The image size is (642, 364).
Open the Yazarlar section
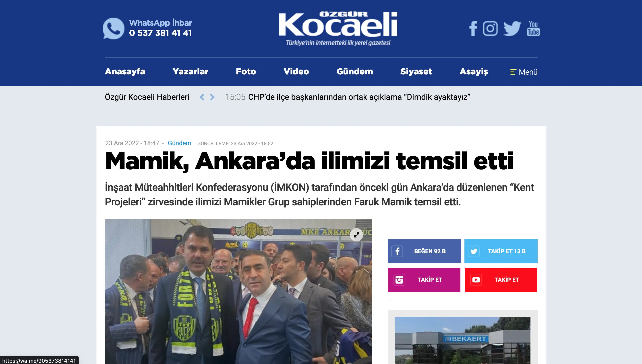[x=191, y=72]
